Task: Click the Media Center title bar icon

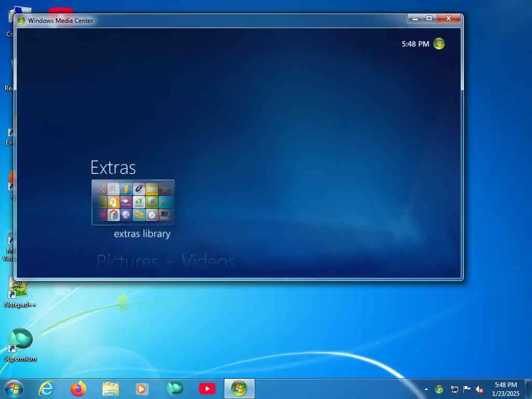Action: [x=21, y=21]
